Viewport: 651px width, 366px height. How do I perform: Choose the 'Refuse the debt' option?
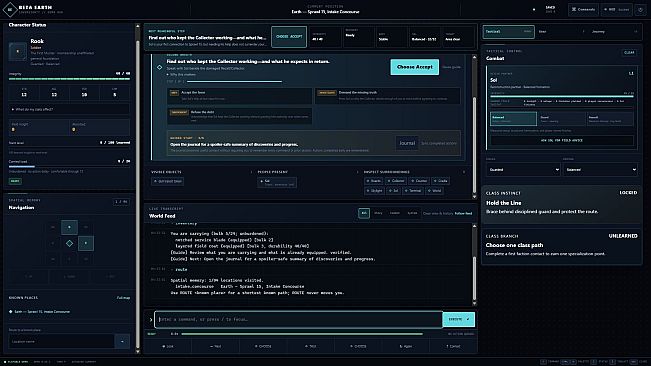coord(240,115)
